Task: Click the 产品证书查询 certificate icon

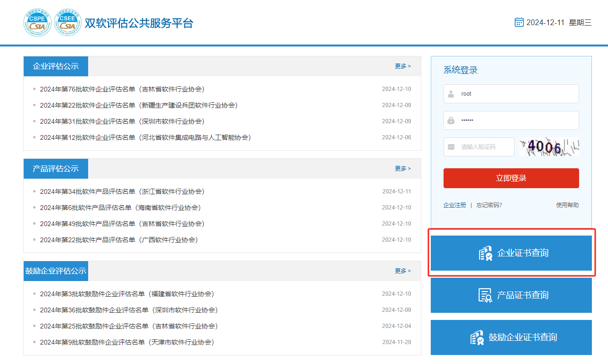Action: [x=485, y=295]
